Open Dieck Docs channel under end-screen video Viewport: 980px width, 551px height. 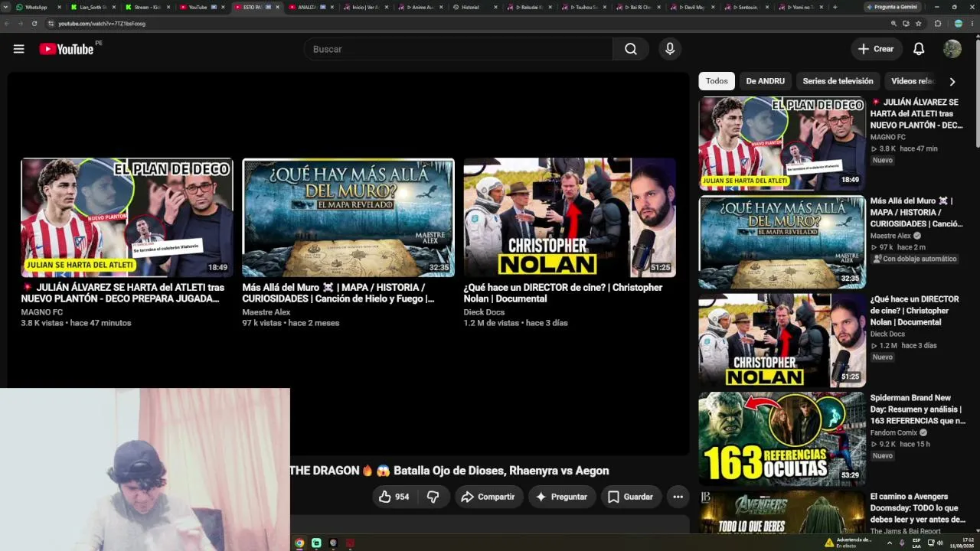[x=484, y=312]
